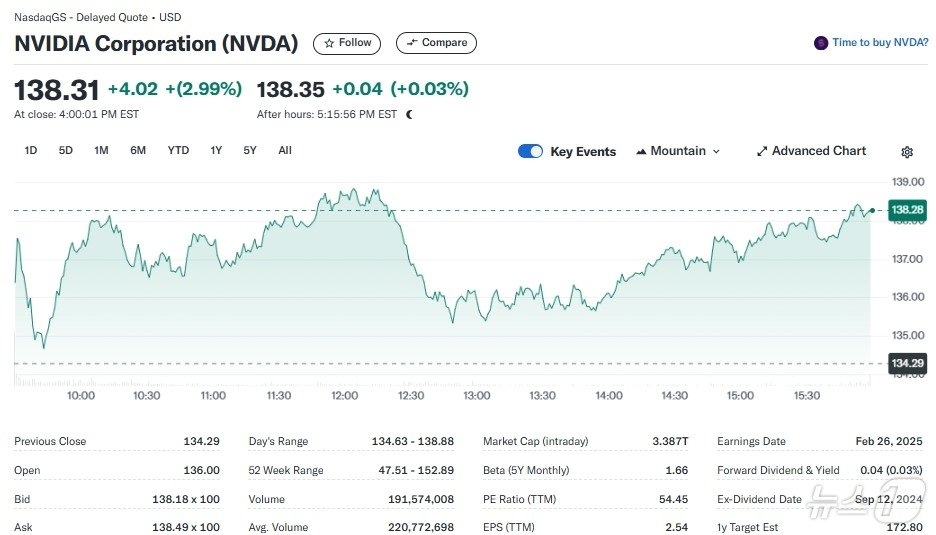
Task: Select the 5Y time range
Action: tap(250, 150)
